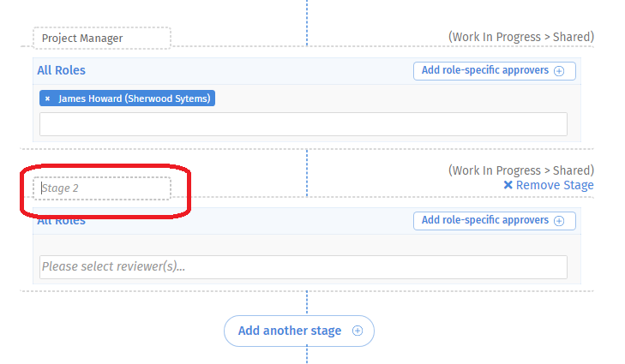Click the X icon beside Remove Stage
625x364 pixels.
tap(508, 185)
